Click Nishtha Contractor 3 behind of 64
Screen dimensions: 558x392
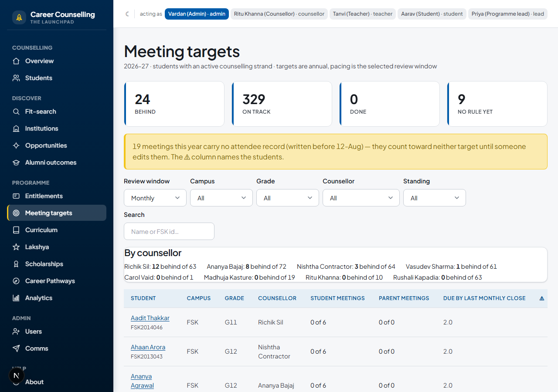coord(346,267)
